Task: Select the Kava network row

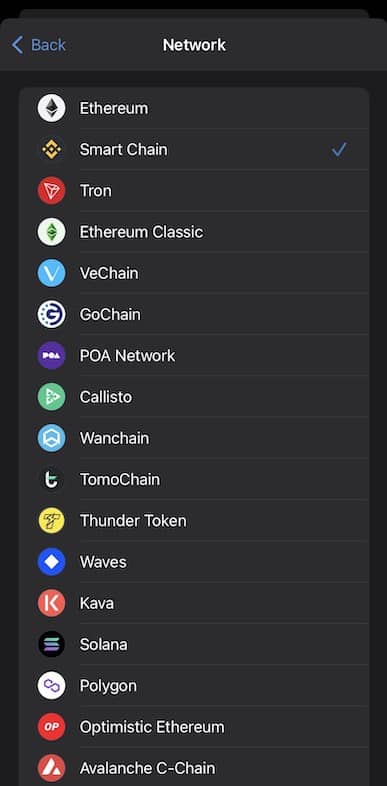Action: pos(194,603)
